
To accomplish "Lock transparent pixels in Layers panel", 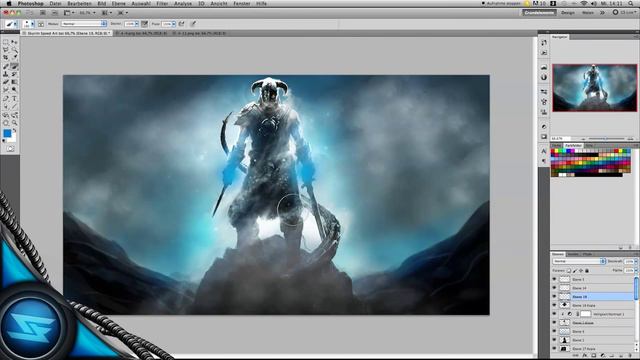I will click(569, 271).
